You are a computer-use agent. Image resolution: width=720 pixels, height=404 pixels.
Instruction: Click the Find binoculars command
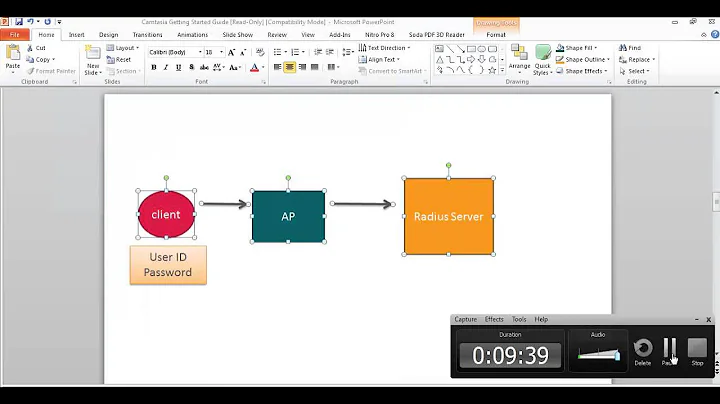point(630,48)
